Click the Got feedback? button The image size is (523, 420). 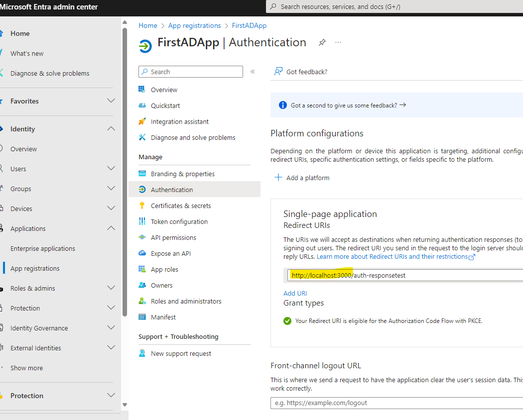point(301,72)
